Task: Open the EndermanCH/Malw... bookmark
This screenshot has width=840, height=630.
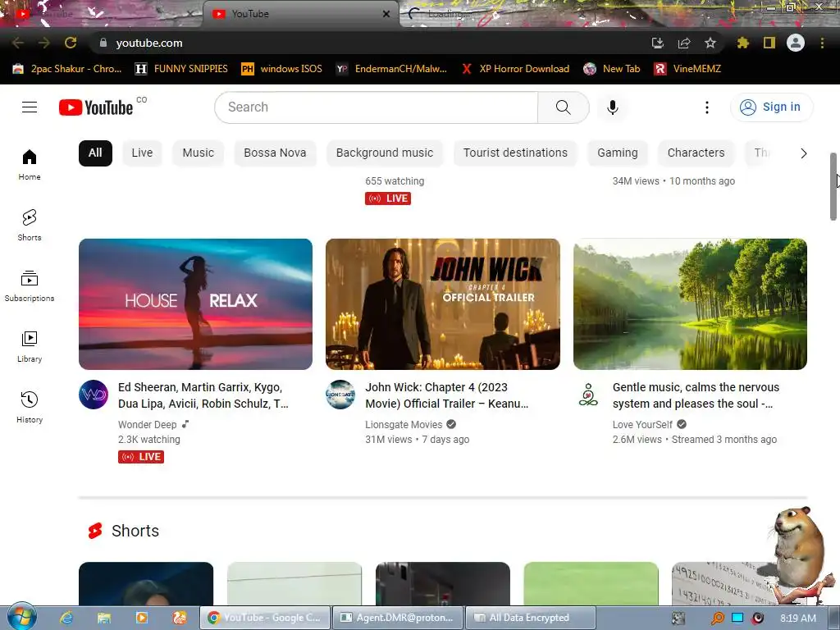Action: pos(391,69)
